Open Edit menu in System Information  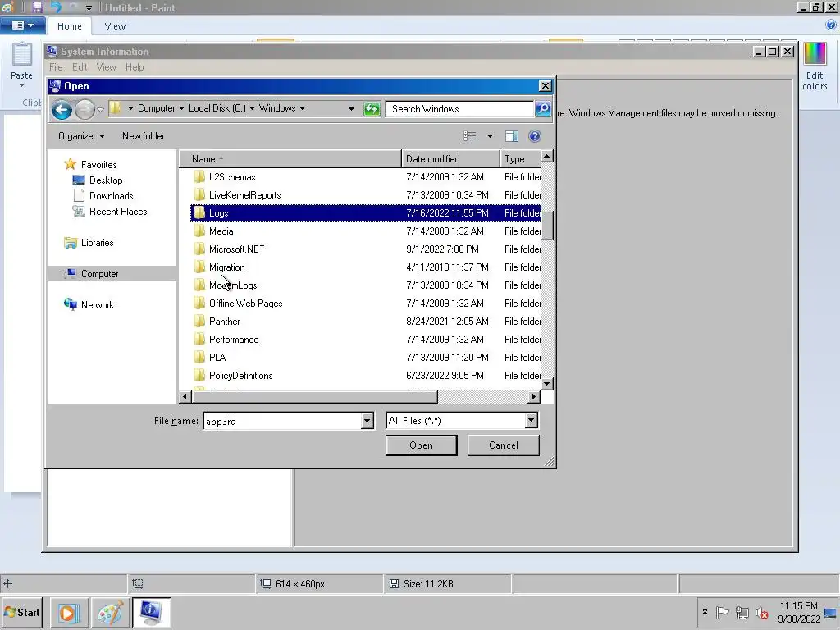[x=80, y=67]
